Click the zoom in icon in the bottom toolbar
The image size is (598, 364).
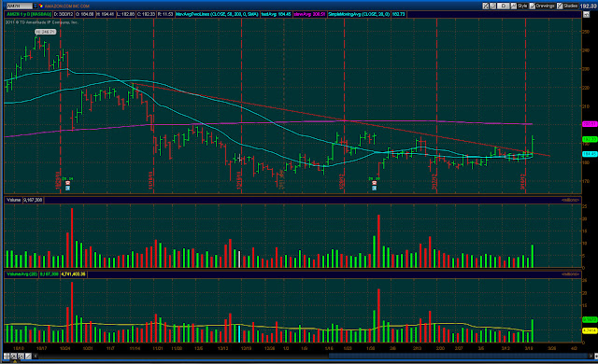point(14,357)
